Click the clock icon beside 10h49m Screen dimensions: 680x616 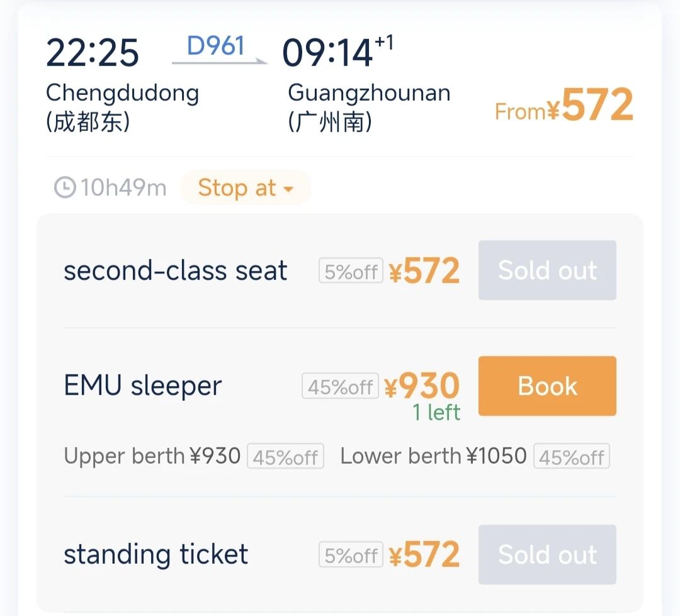65,188
